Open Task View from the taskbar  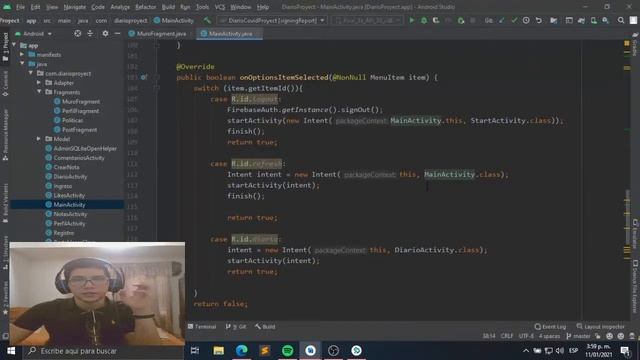(x=195, y=351)
